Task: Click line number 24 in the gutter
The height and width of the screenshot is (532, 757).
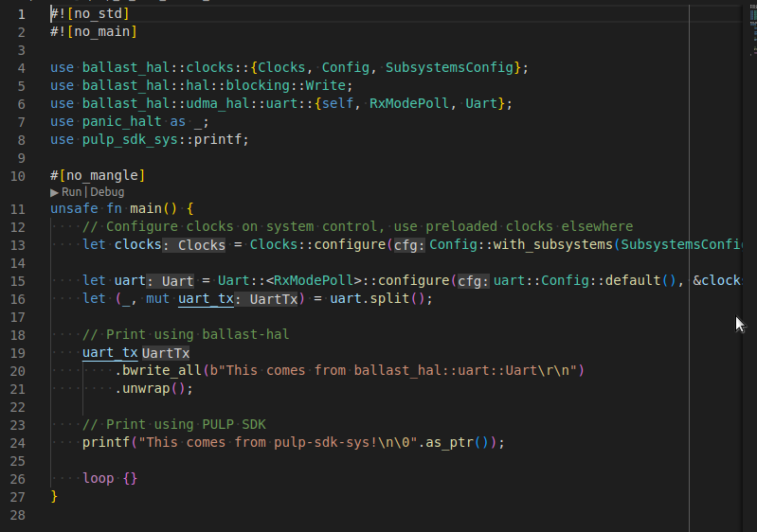Action: pyautogui.click(x=18, y=442)
